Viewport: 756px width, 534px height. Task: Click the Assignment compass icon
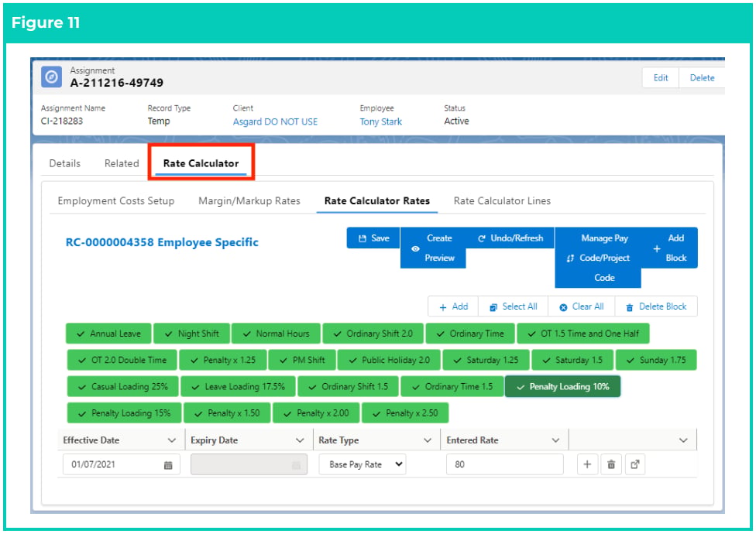(52, 77)
